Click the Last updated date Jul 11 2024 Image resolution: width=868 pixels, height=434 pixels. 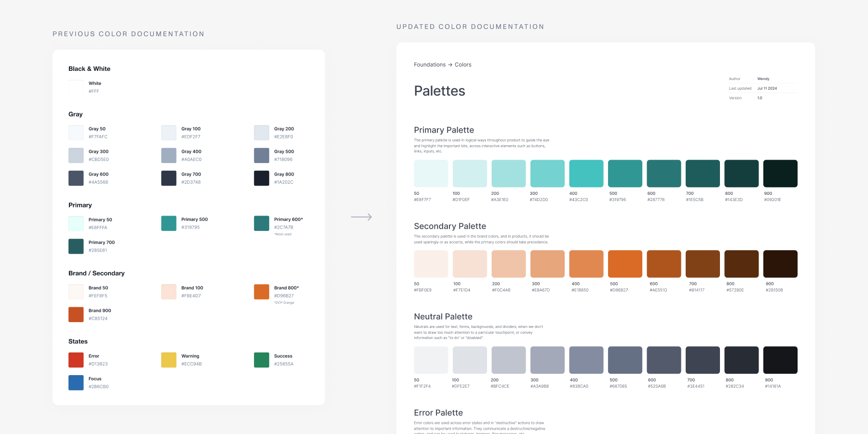(767, 88)
